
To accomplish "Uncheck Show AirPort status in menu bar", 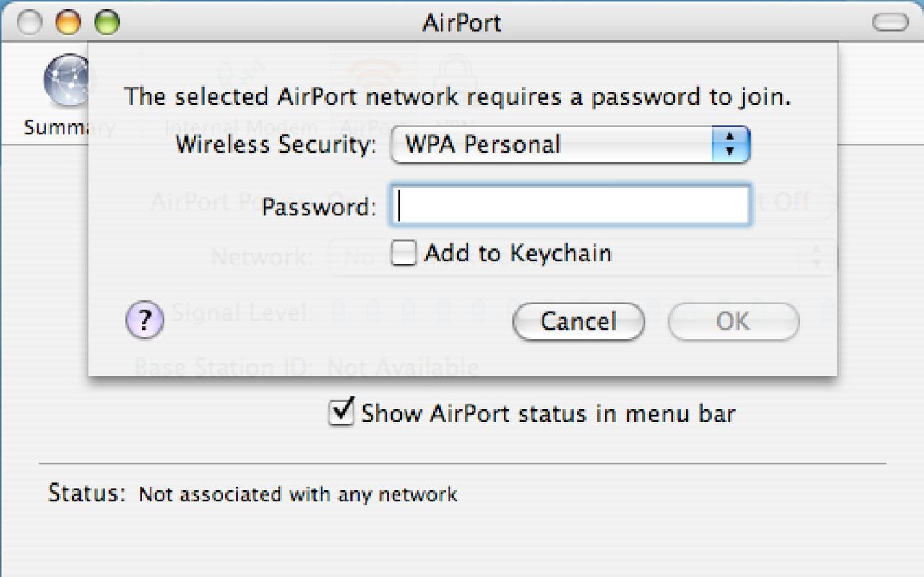I will coord(341,414).
